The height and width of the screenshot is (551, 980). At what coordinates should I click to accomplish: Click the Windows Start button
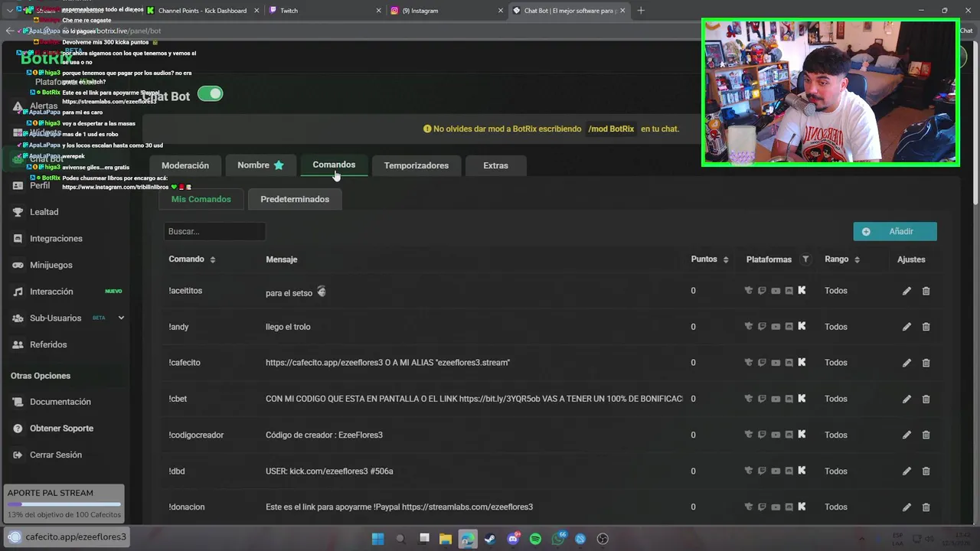[x=377, y=539]
